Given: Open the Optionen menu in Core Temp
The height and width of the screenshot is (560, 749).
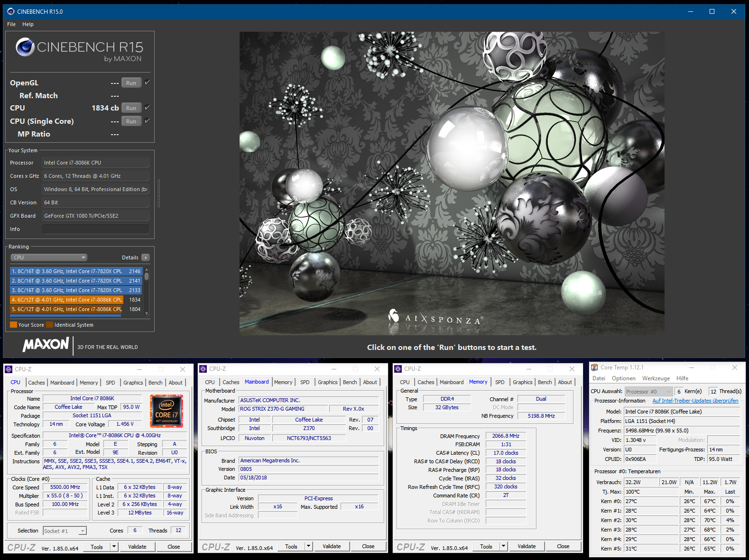Looking at the screenshot, I should (624, 378).
